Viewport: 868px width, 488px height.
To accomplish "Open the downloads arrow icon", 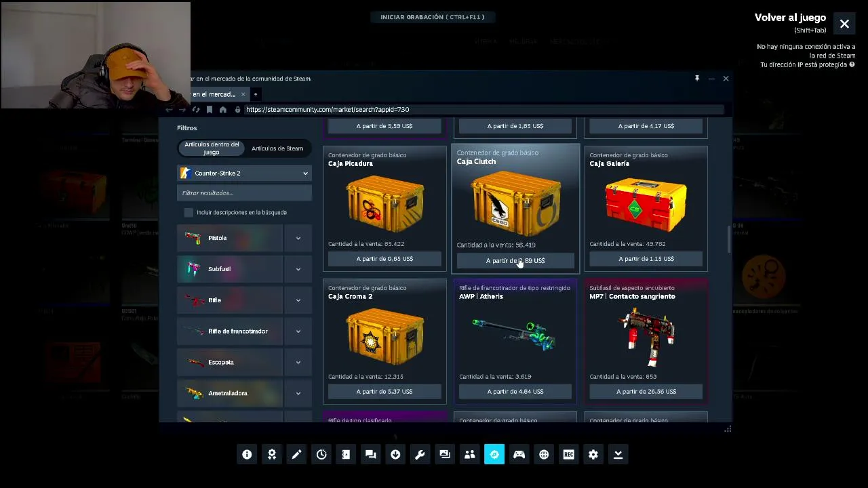I will [x=395, y=454].
